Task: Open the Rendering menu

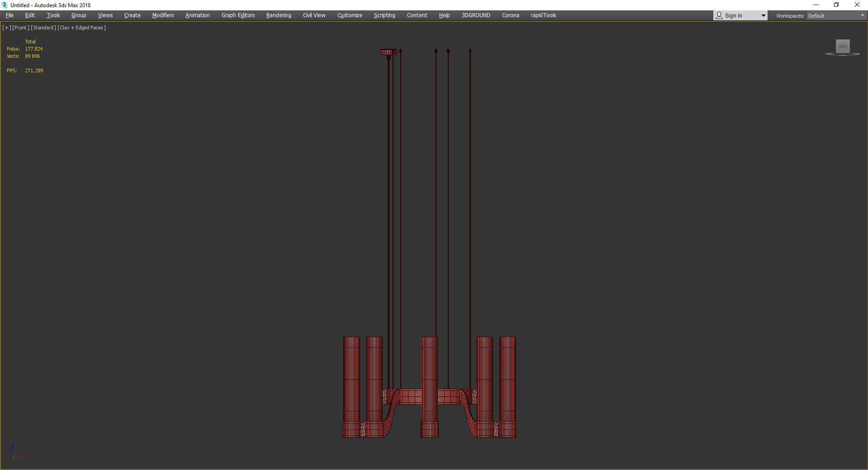Action: (x=279, y=15)
